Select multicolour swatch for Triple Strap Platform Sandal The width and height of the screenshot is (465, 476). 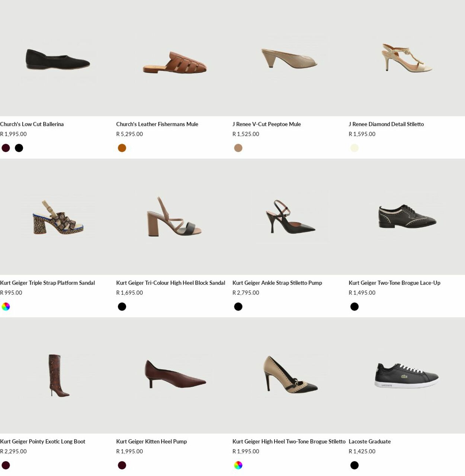pos(6,307)
